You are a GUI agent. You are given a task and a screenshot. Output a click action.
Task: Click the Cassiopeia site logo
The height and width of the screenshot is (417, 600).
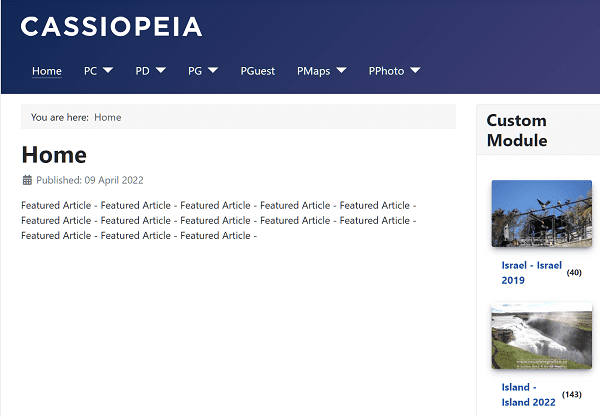pos(111,27)
